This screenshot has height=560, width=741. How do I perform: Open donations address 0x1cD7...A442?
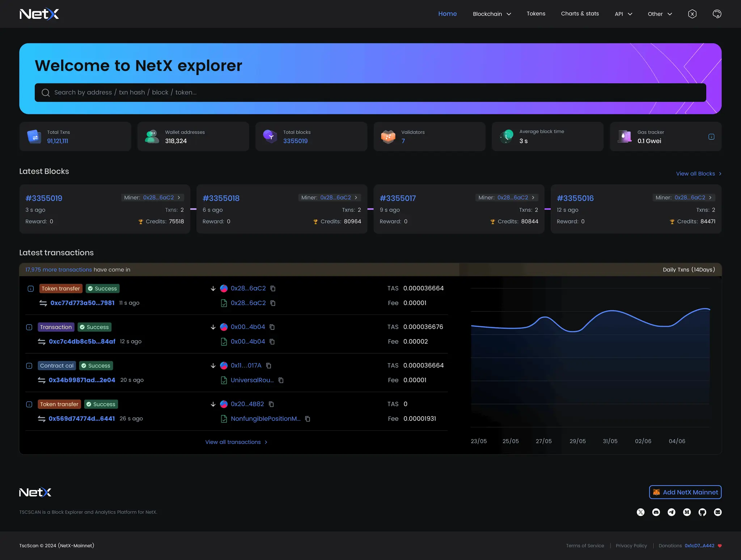tap(699, 546)
